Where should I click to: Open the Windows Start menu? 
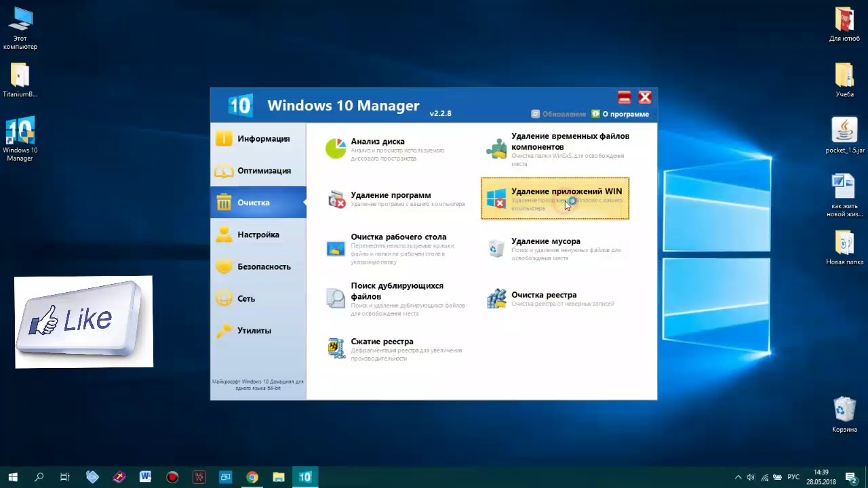[x=13, y=477]
